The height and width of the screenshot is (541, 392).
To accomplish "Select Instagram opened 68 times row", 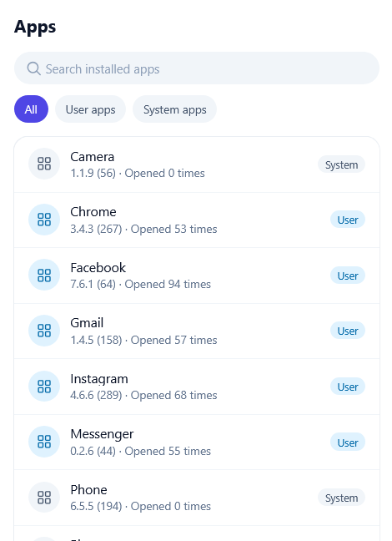I will click(197, 387).
